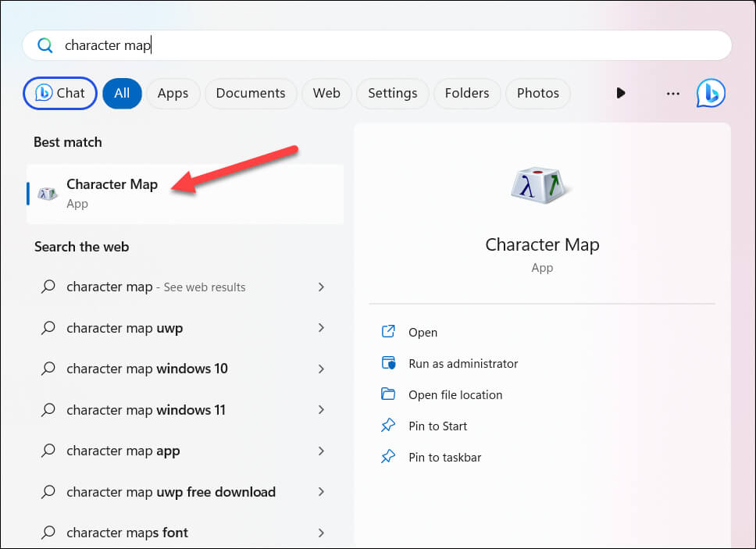Click the Open file location folder icon
This screenshot has height=549, width=756.
pos(388,394)
